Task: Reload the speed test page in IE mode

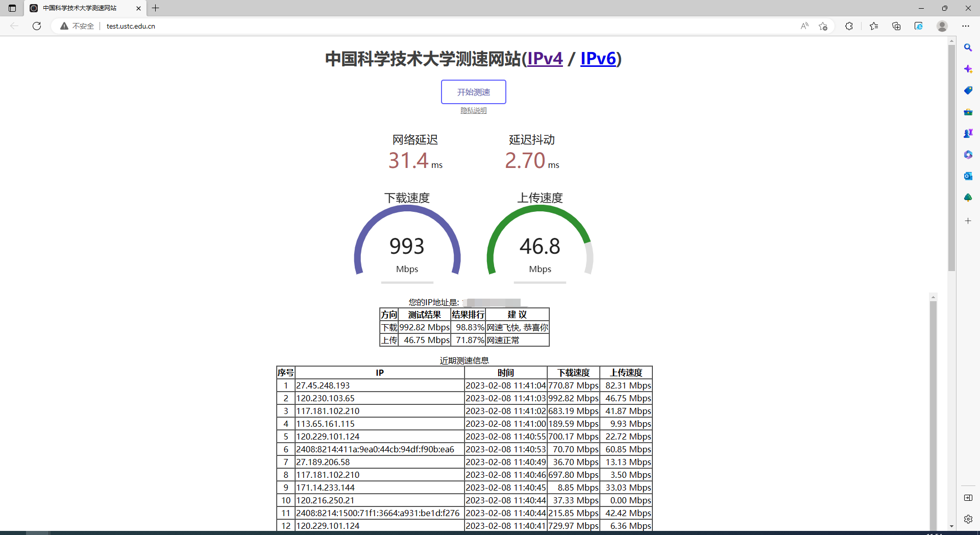Action: point(918,26)
